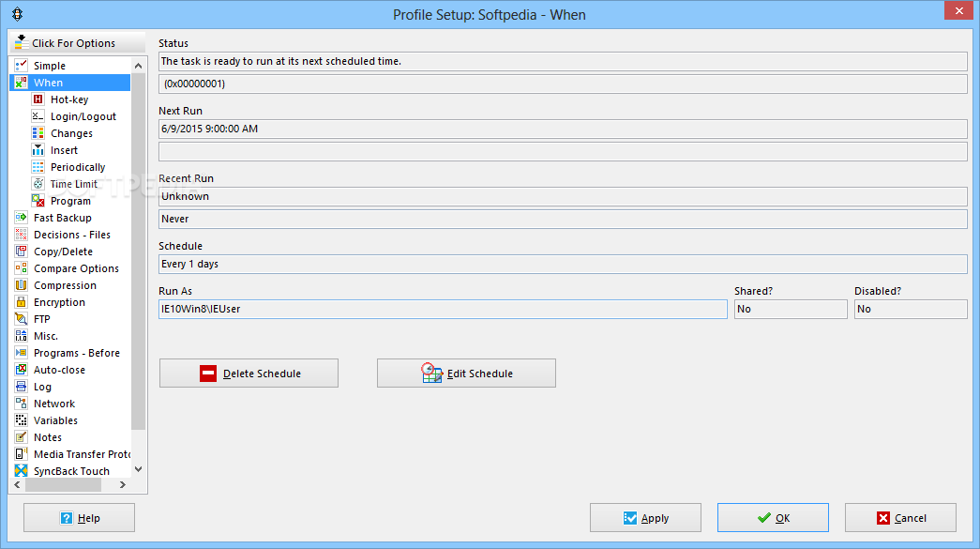Select the Encryption padlock icon
Viewport: 980px width, 549px height.
[x=22, y=302]
